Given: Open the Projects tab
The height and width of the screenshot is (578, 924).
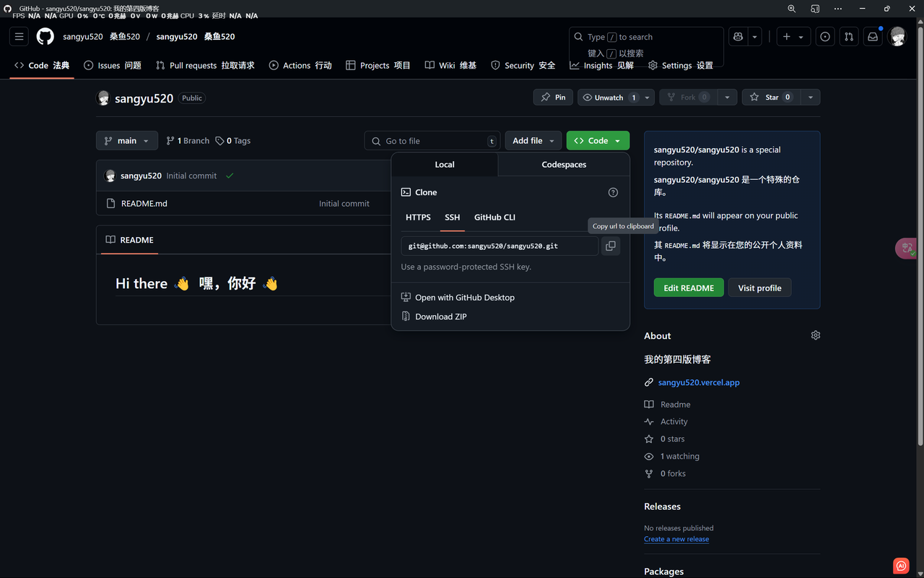Looking at the screenshot, I should click(378, 65).
